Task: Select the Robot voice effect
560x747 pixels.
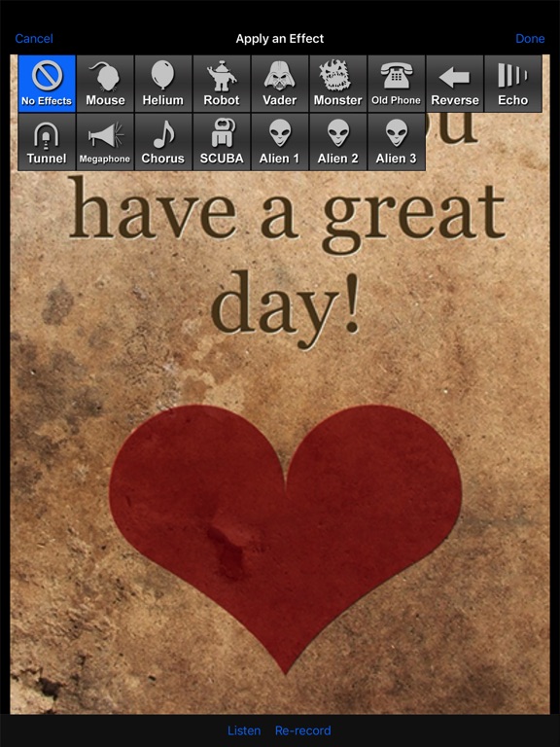Action: [x=222, y=84]
